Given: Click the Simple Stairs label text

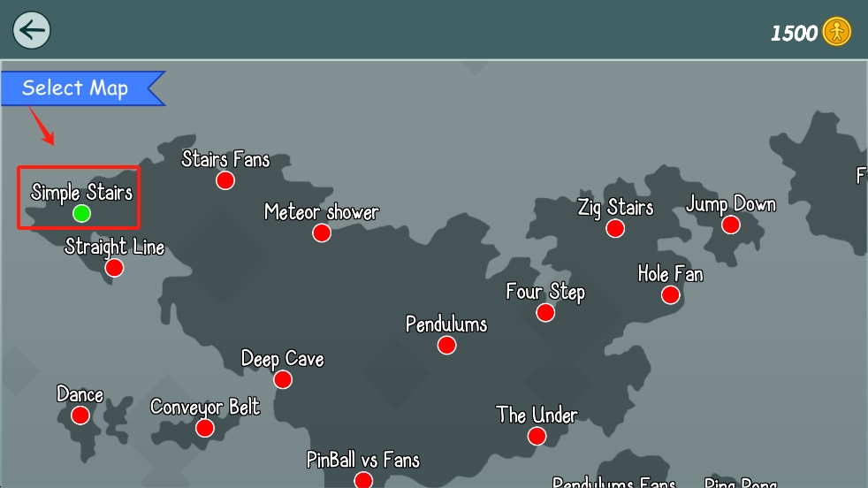Looking at the screenshot, I should click(x=82, y=193).
